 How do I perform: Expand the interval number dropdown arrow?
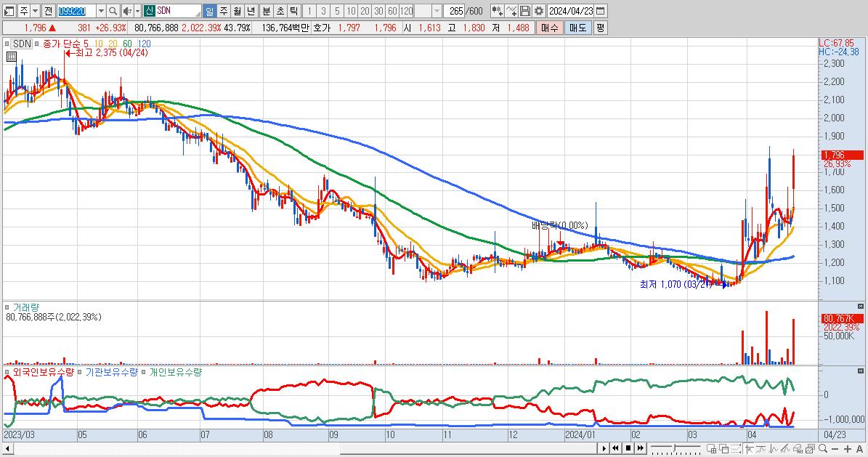coord(437,10)
